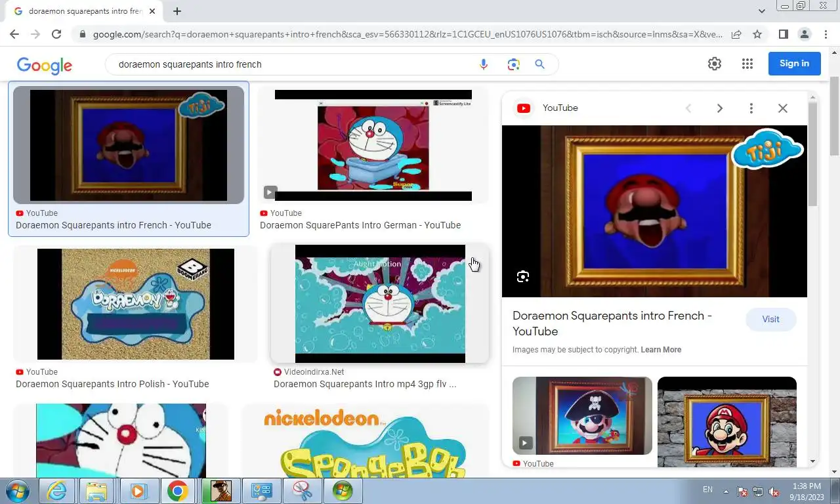
Task: Click Lens search icon on preview image
Action: pos(523,276)
